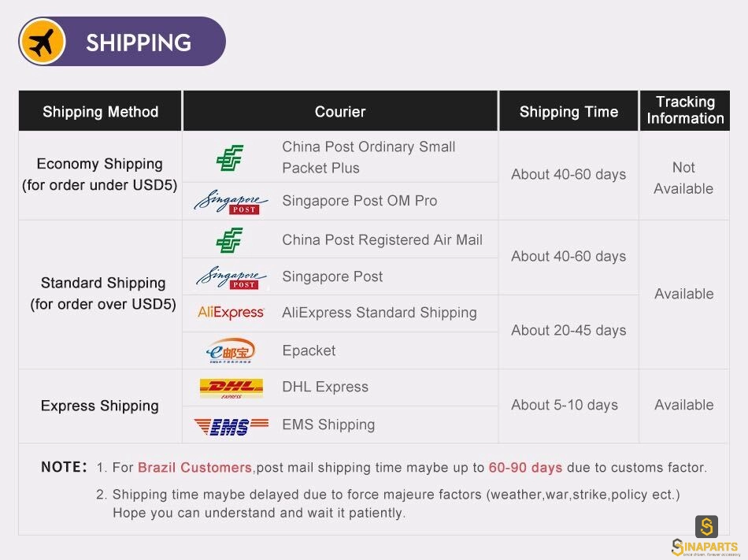Click the red 60-90 days text
This screenshot has height=560, width=748.
525,468
